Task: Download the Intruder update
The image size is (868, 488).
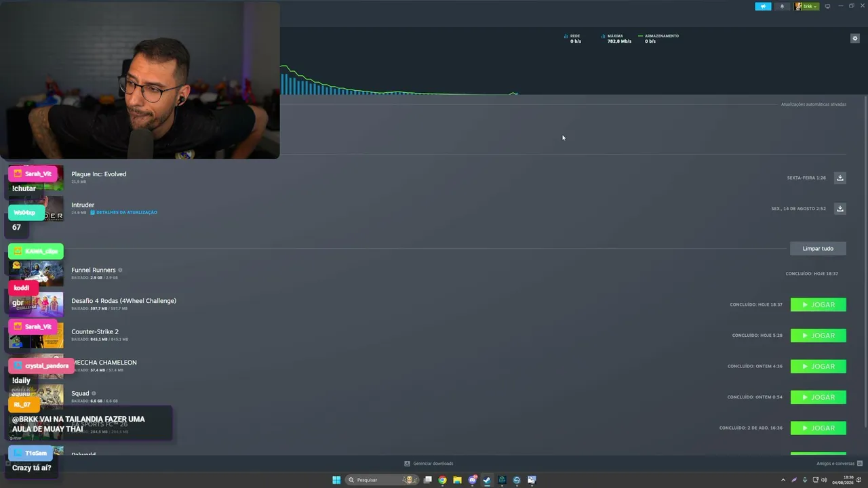Action: coord(840,209)
